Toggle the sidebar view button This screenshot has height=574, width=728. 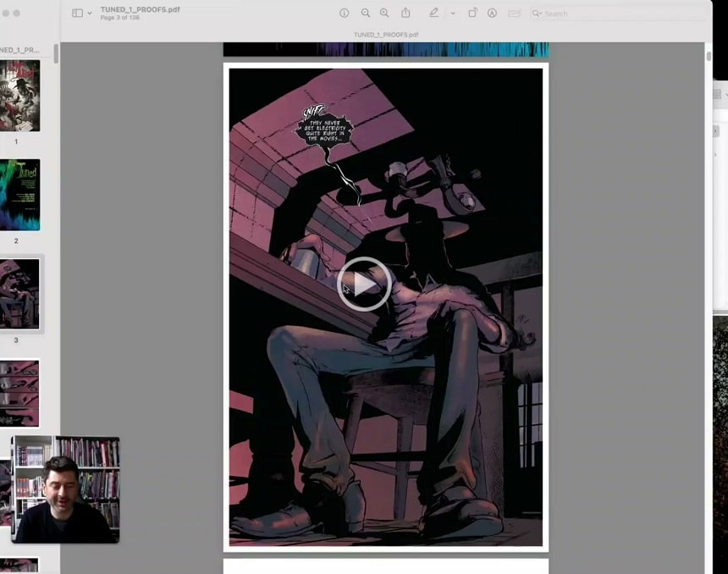click(77, 13)
